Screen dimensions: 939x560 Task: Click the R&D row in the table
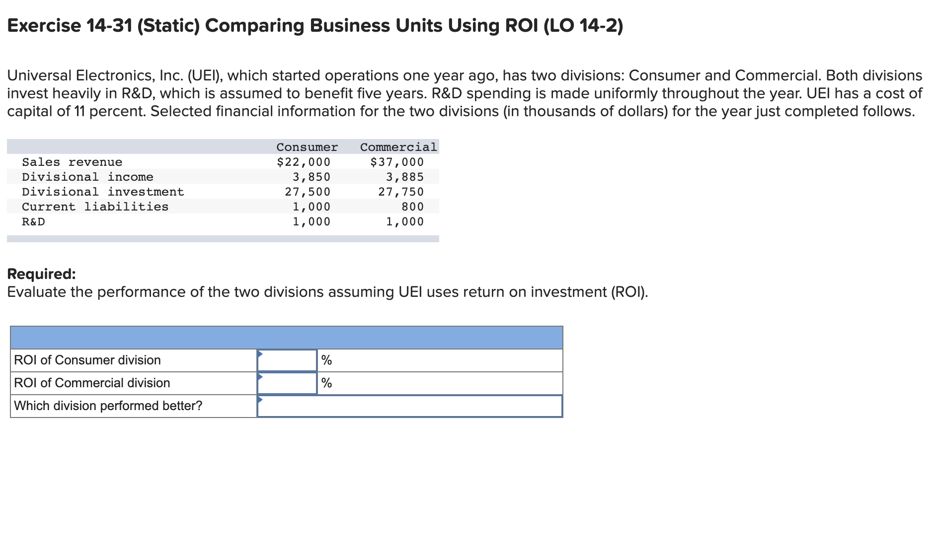coord(32,221)
